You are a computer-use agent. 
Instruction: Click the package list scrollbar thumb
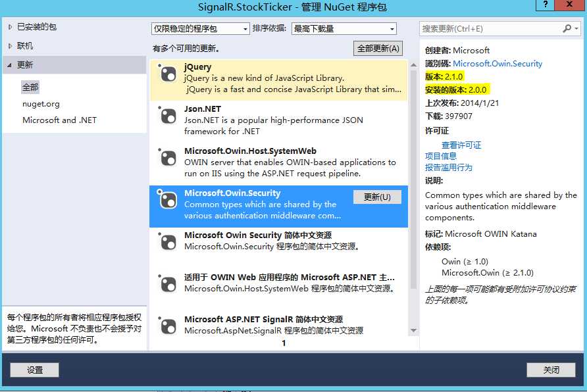[413, 180]
